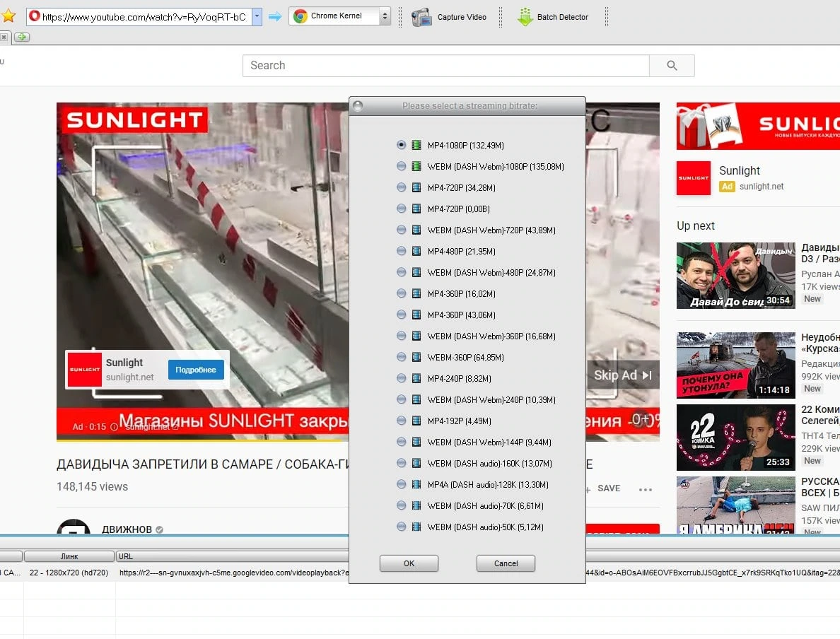The image size is (840, 639).
Task: Select WEBM (DASH Webm)-480P (24,87M)
Action: click(401, 272)
